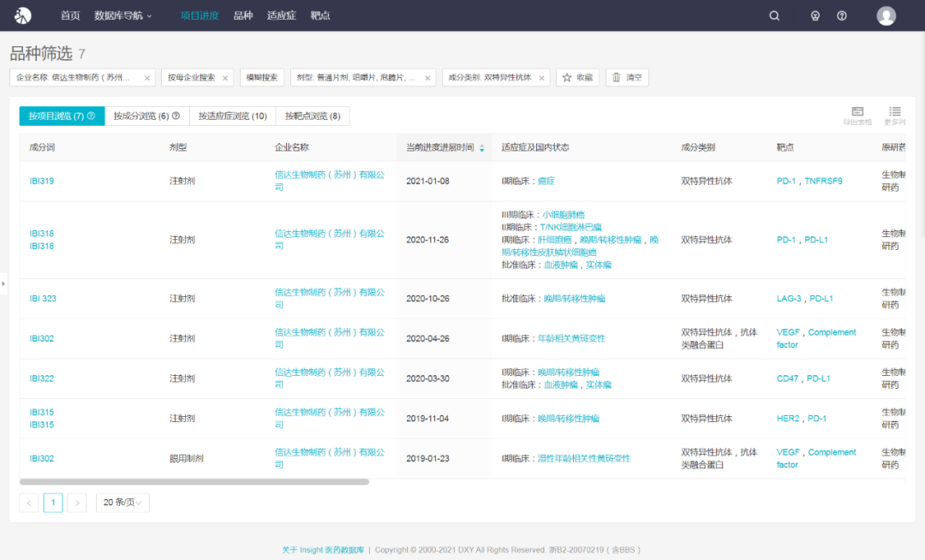Viewport: 925px width, 560px height.
Task: Click the LAG-3 target link
Action: point(789,299)
